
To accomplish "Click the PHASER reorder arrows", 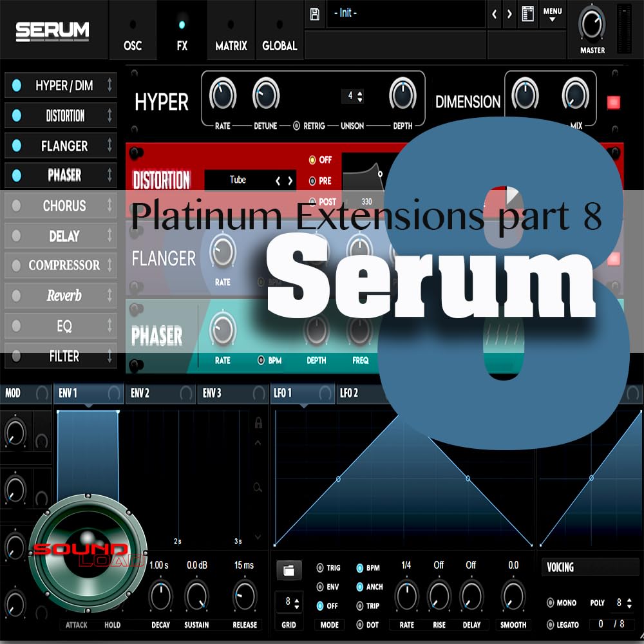I will tap(109, 175).
